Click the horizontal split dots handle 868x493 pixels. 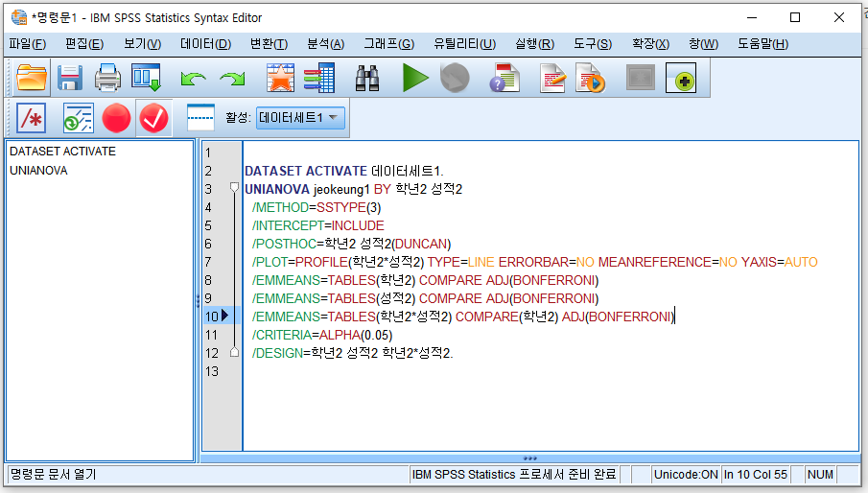(x=529, y=458)
